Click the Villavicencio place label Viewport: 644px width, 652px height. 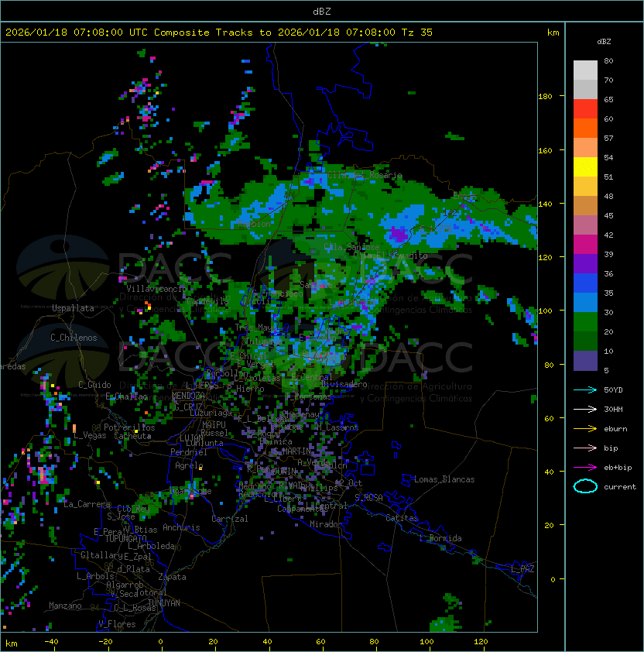(x=156, y=289)
